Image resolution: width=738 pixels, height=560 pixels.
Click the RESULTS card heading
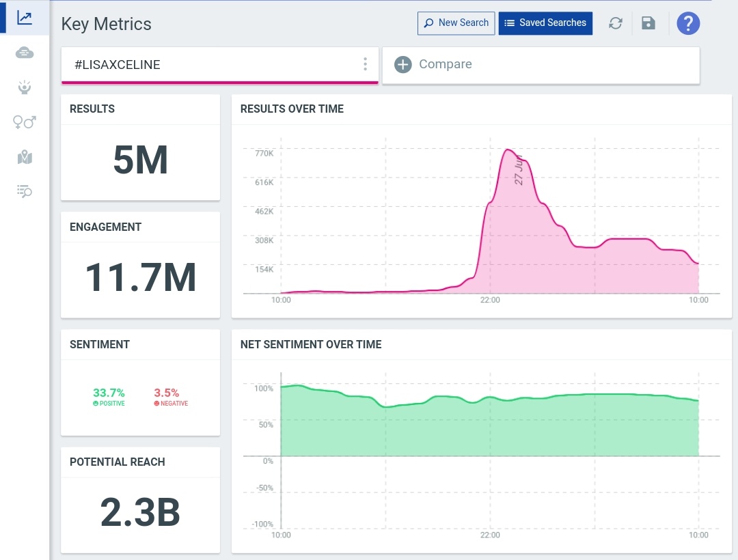[x=92, y=109]
